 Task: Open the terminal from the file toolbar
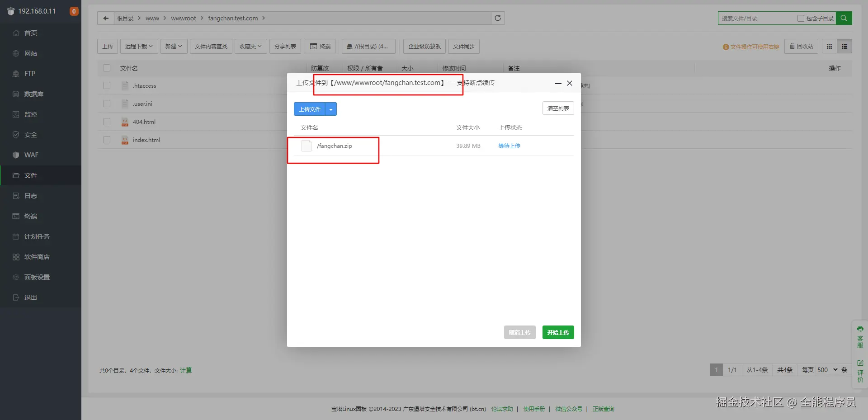[x=320, y=46]
